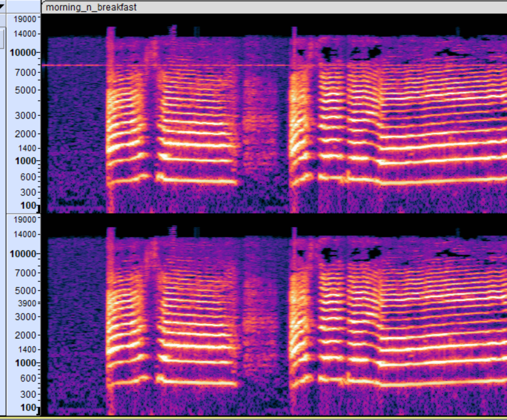Open the track dropdown menu arrow
This screenshot has height=420, width=507.
pyautogui.click(x=2, y=6)
